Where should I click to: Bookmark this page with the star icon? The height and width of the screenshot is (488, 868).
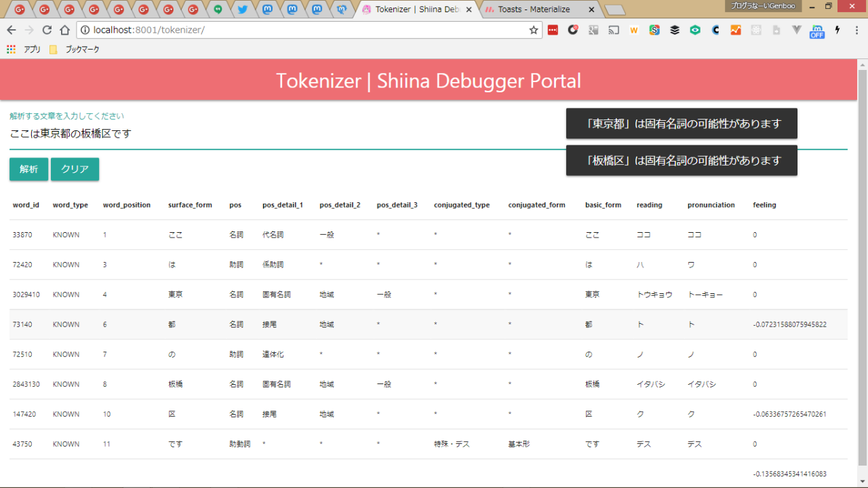534,30
